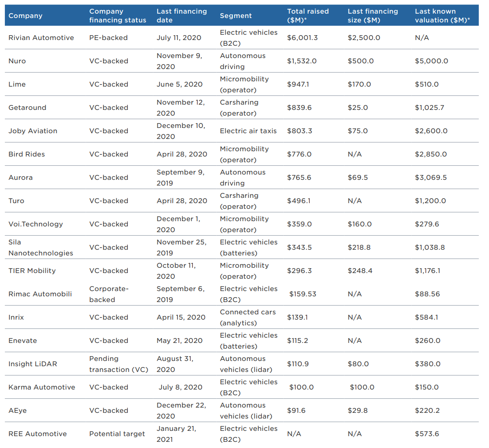This screenshot has height=448, width=489.
Task: Click the "Last known valuation ($M)*" header
Action: 442,15
